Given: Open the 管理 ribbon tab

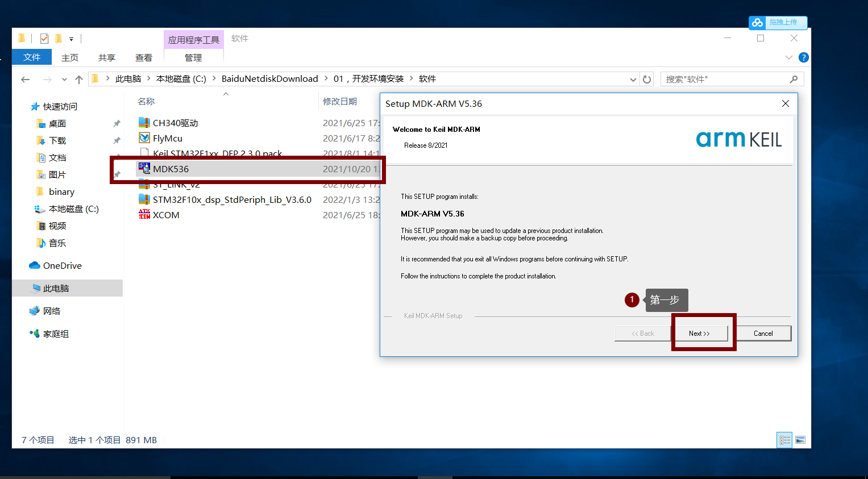Looking at the screenshot, I should tap(193, 57).
